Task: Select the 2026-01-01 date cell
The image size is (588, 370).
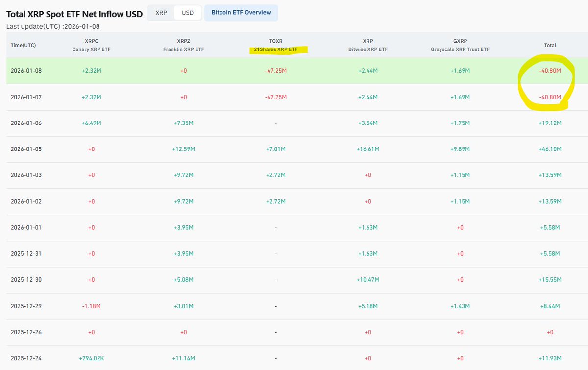Action: [x=26, y=227]
